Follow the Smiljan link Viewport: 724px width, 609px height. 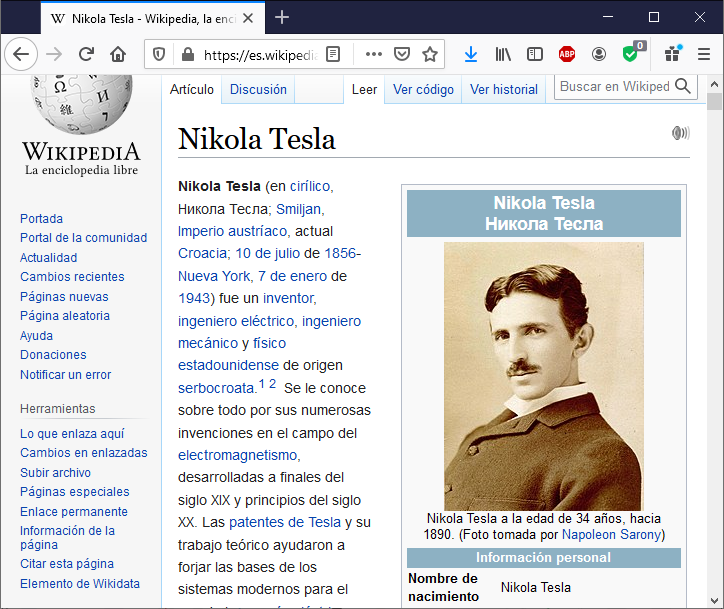point(298,209)
